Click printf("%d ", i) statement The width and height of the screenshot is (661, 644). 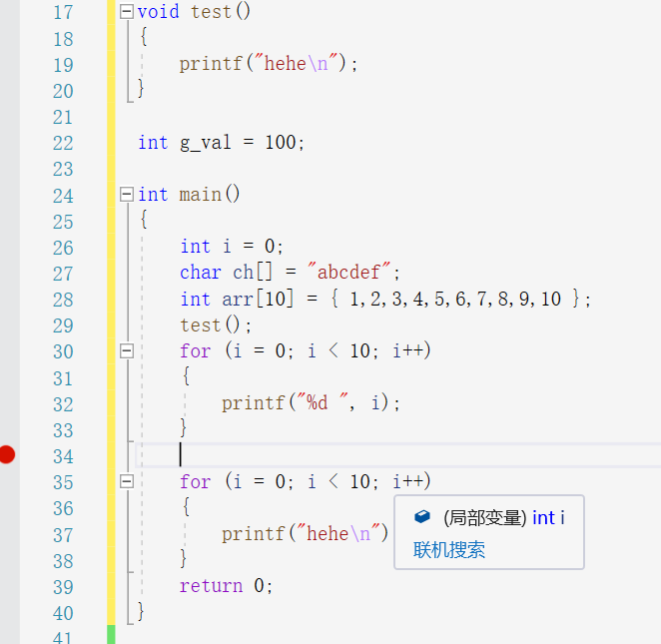pyautogui.click(x=311, y=403)
